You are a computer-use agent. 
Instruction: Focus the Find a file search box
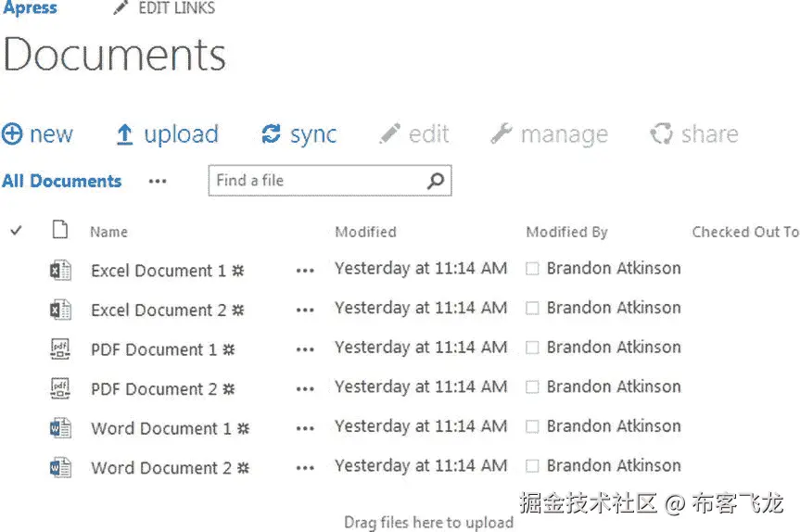coord(315,182)
